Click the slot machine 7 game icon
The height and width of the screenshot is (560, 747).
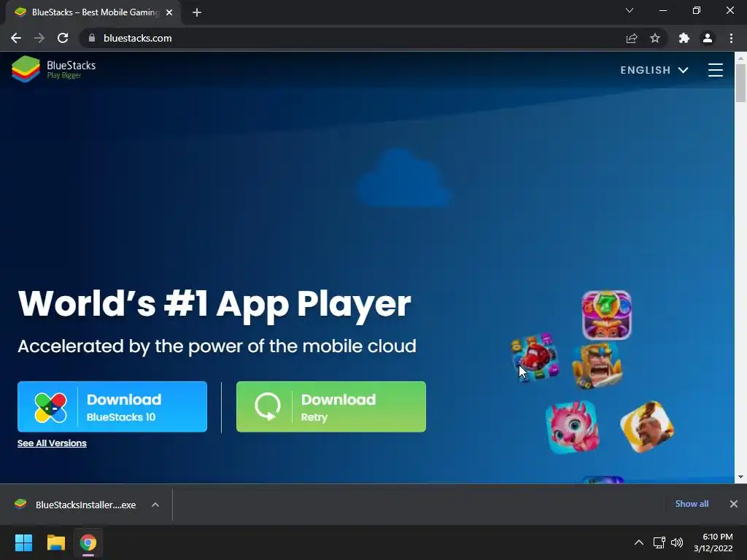pos(606,315)
